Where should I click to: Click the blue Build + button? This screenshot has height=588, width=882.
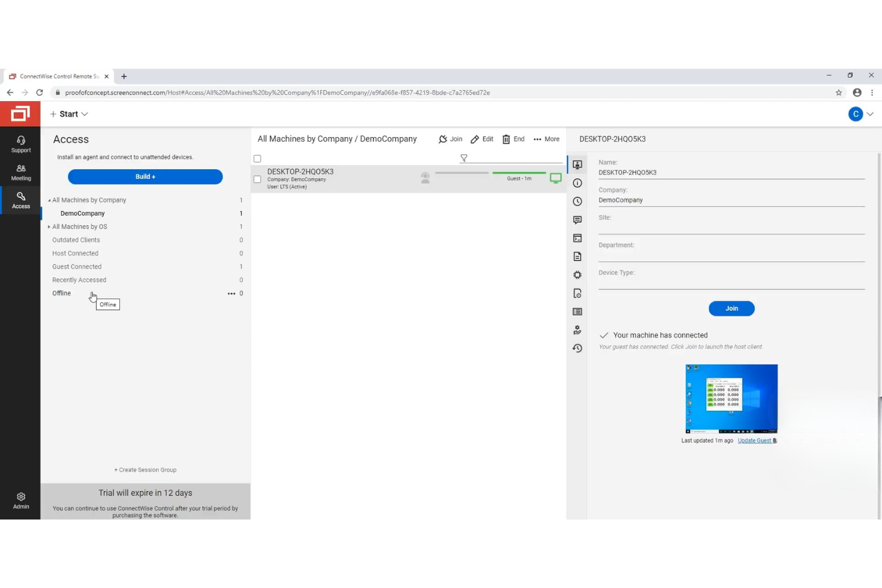tap(145, 176)
